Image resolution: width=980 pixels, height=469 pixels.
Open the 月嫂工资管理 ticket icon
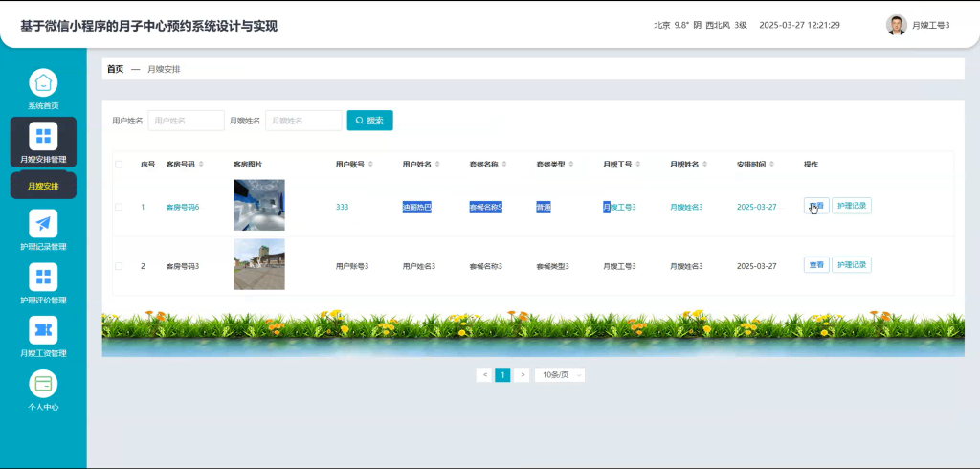click(43, 329)
